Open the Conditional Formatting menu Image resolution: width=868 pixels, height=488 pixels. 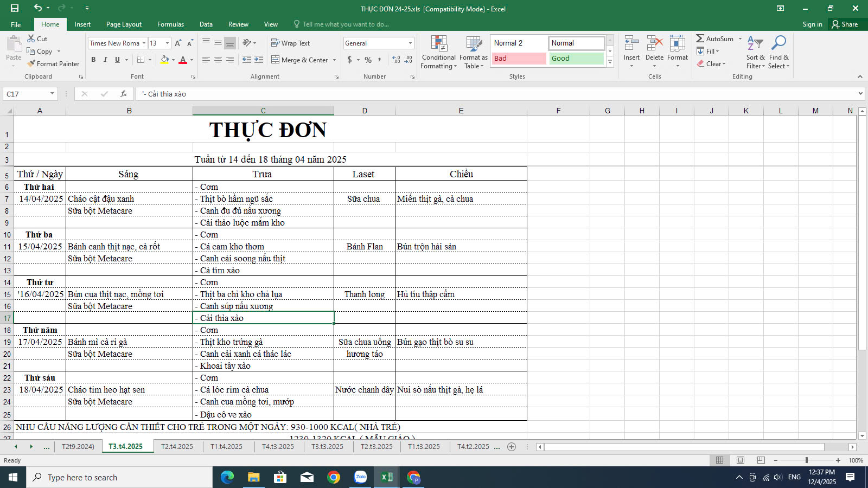[439, 52]
